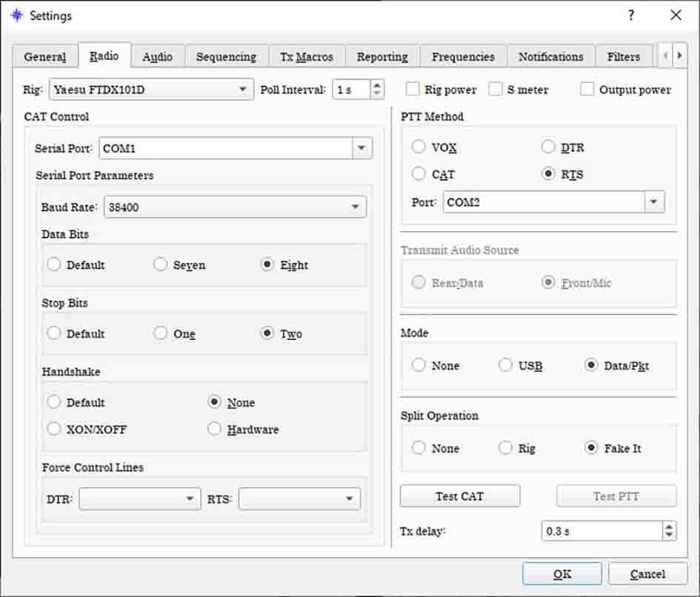700x597 pixels.
Task: Click the Tx delay input field
Action: click(x=600, y=531)
